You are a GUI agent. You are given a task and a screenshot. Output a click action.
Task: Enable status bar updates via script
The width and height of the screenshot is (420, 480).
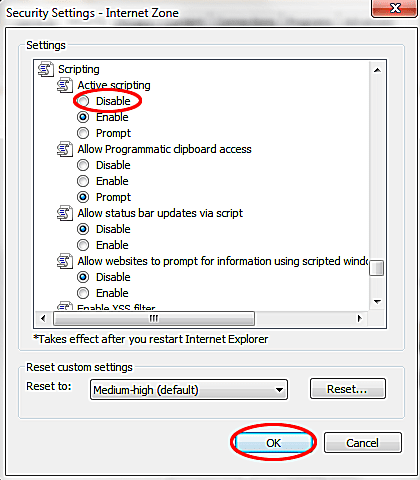click(x=83, y=245)
